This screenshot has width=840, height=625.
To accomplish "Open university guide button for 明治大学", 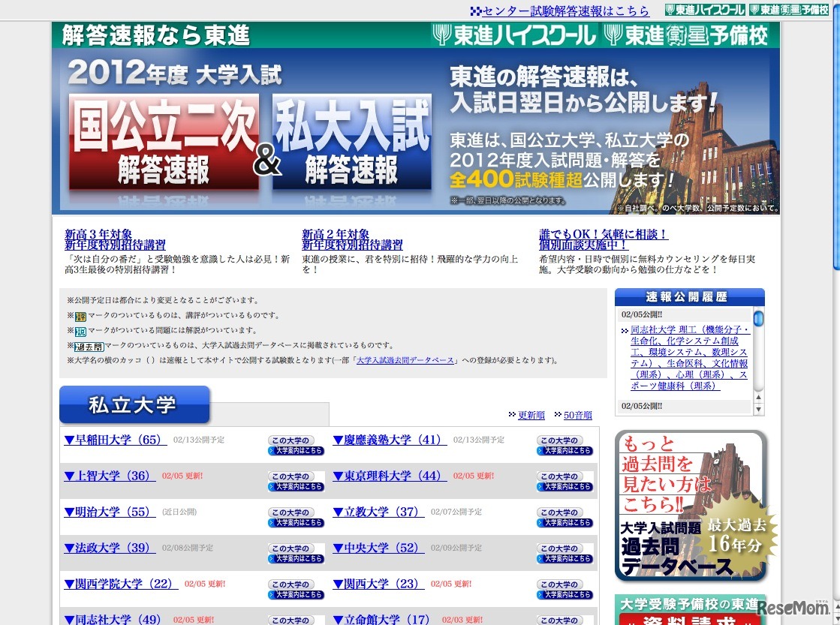I will pos(296,518).
